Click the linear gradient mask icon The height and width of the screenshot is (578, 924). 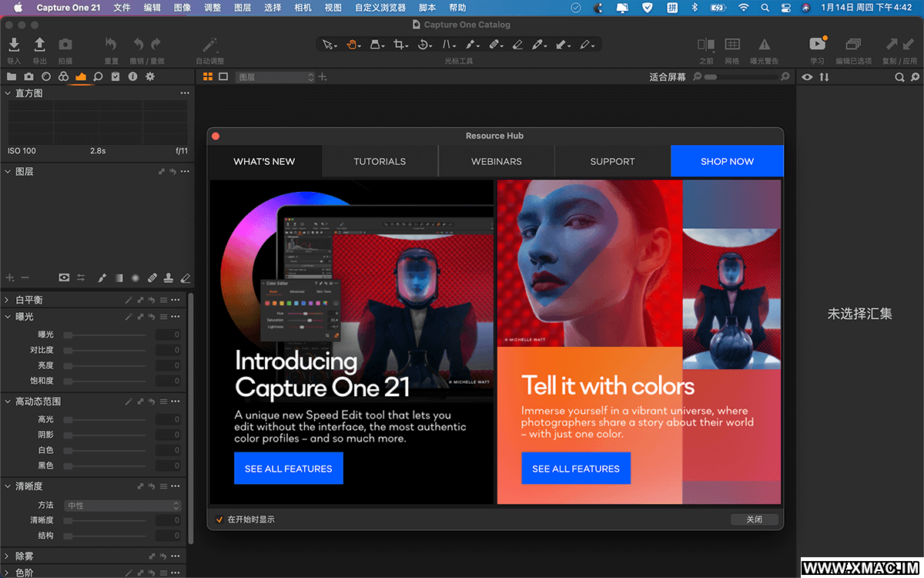(119, 277)
